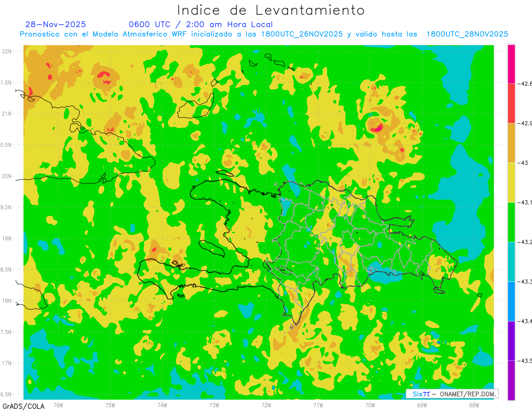Click the '-42.9' colorbar label
The height and width of the screenshot is (411, 532).
(524, 123)
